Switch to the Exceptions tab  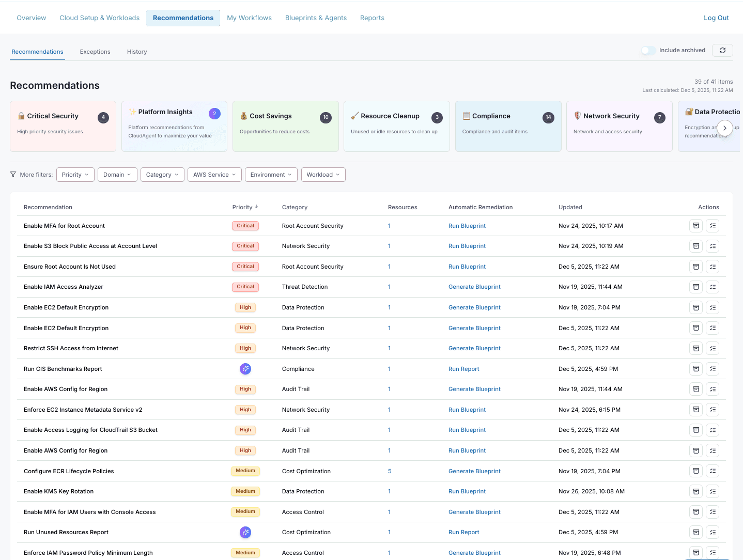(x=95, y=52)
